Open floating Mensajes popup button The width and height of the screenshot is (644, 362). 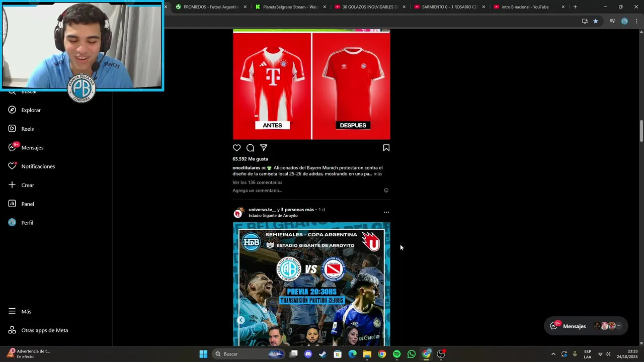point(586,326)
